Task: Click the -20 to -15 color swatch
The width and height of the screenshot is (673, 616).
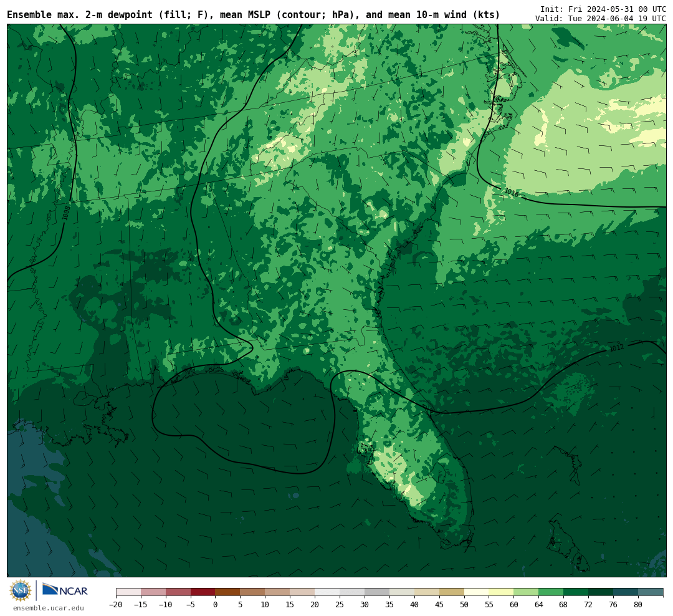Action: coord(128,592)
